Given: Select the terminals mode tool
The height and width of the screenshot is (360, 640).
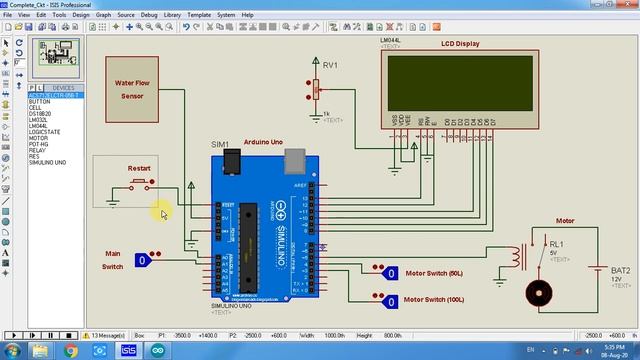Looking at the screenshot, I should click(x=6, y=116).
